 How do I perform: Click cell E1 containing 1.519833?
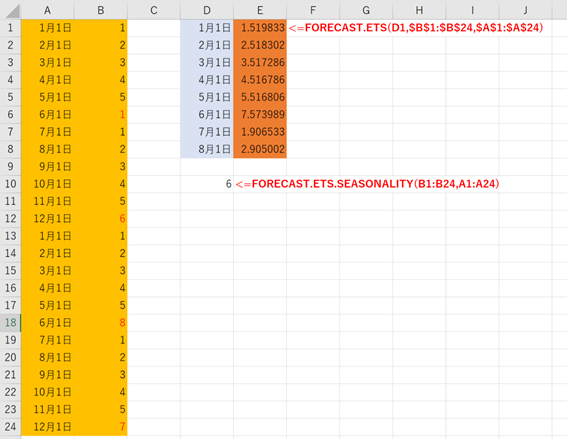[260, 28]
